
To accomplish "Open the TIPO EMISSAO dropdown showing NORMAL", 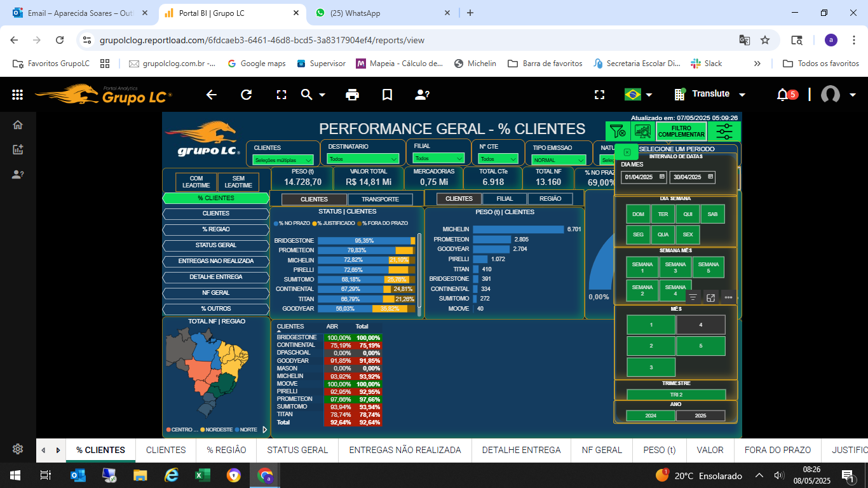I will click(559, 160).
